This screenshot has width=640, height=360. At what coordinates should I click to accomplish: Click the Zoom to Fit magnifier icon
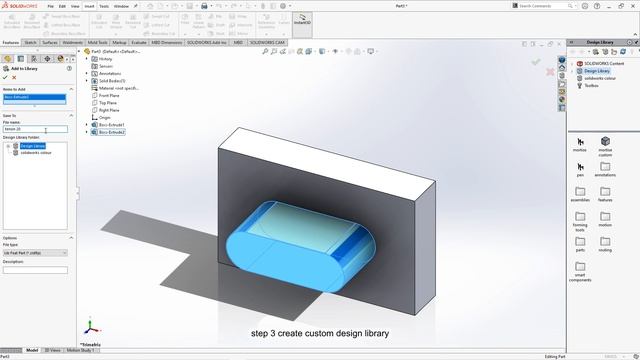[265, 51]
